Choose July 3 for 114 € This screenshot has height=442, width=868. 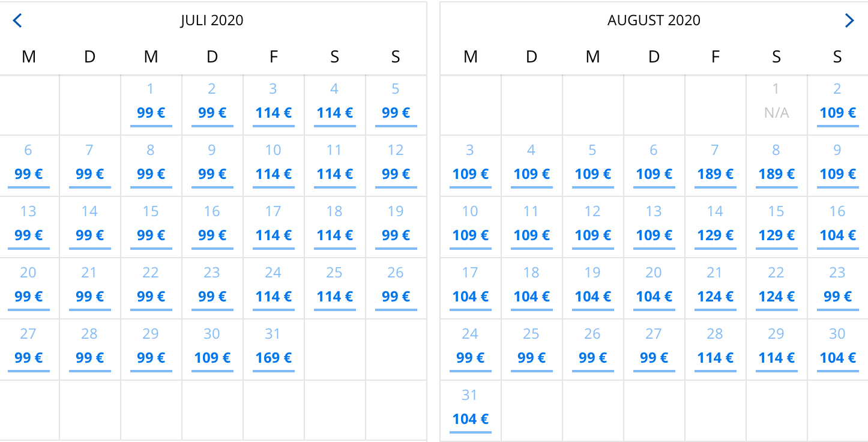coord(273,105)
